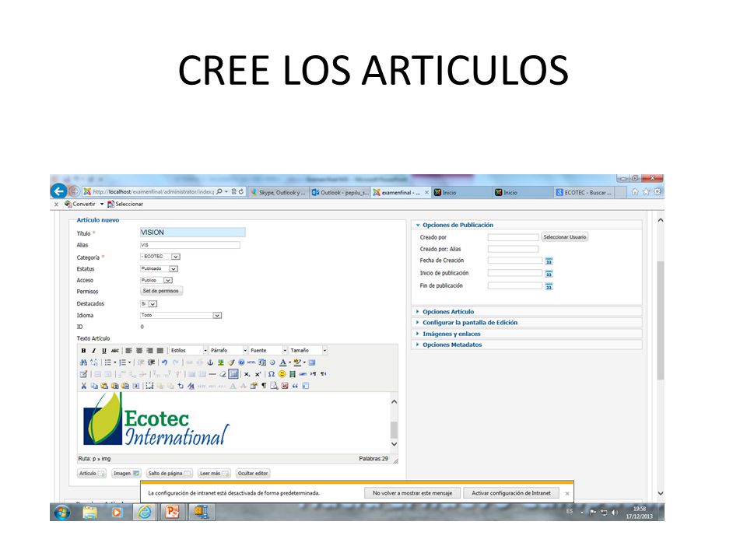Click No volver a mostrar este mensaje

coord(412,493)
